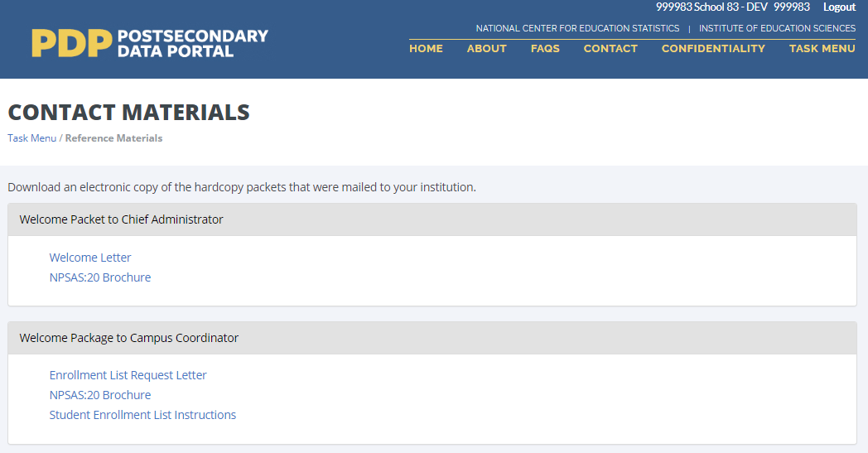Viewport: 868px width, 453px height.
Task: Open NPSAS:20 Brochure under Campus Coordinator package
Action: pos(100,395)
